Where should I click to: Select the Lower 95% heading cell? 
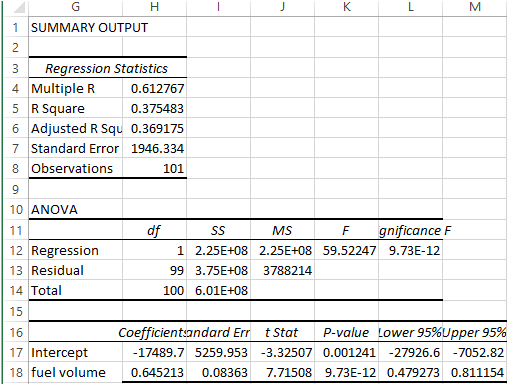pyautogui.click(x=411, y=332)
